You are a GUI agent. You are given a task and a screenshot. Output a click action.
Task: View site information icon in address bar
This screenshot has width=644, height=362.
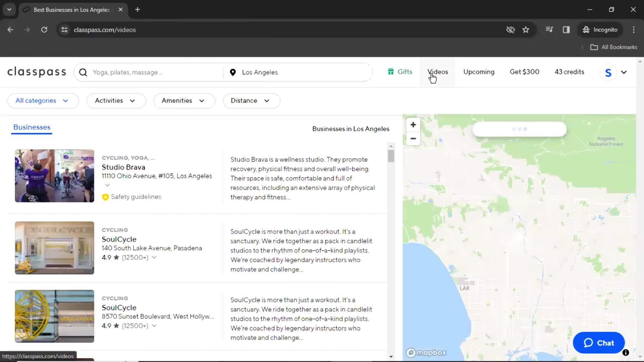[64, 30]
